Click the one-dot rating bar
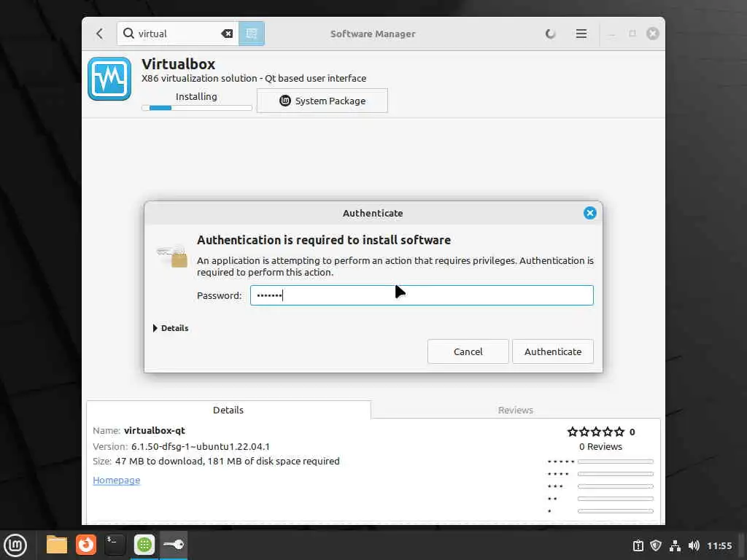Image resolution: width=747 pixels, height=560 pixels. (x=615, y=511)
